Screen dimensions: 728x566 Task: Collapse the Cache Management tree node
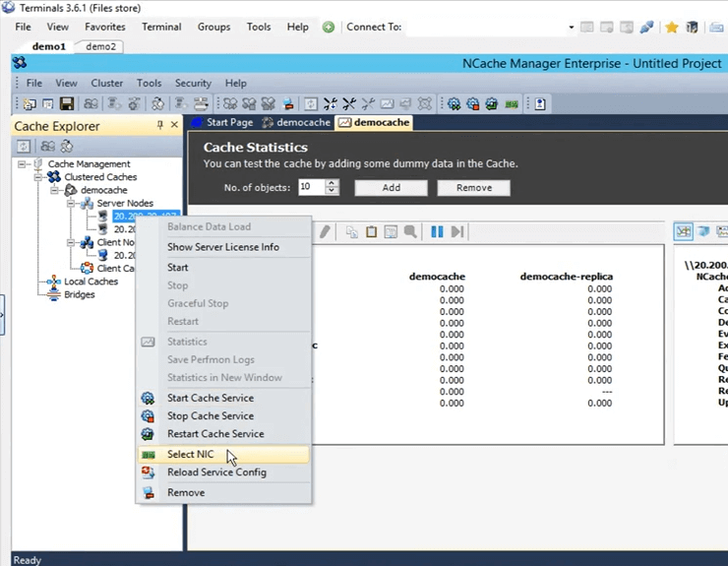22,164
